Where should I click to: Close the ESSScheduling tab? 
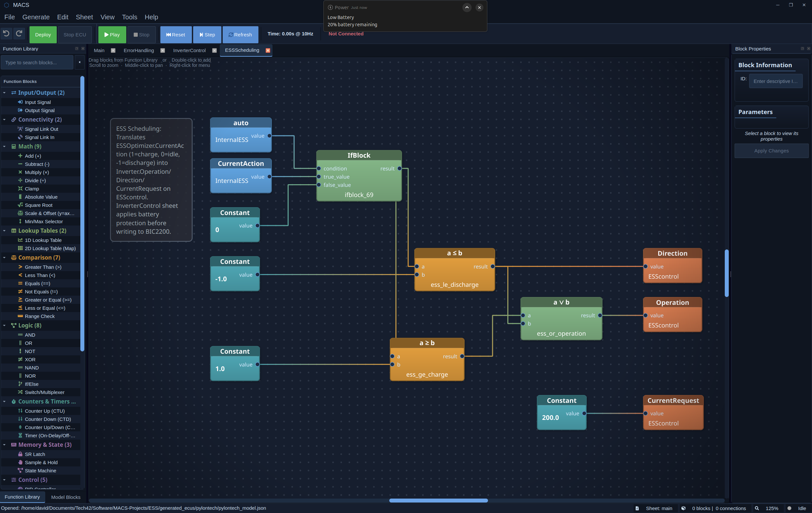268,50
